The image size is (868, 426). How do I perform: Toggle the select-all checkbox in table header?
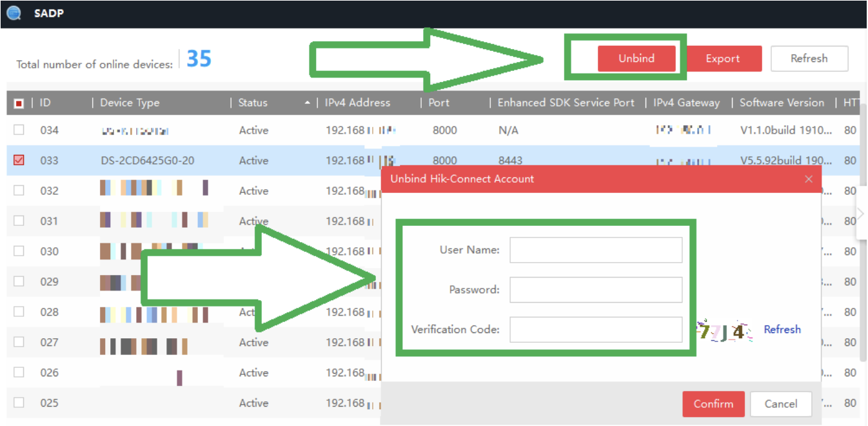pos(19,103)
